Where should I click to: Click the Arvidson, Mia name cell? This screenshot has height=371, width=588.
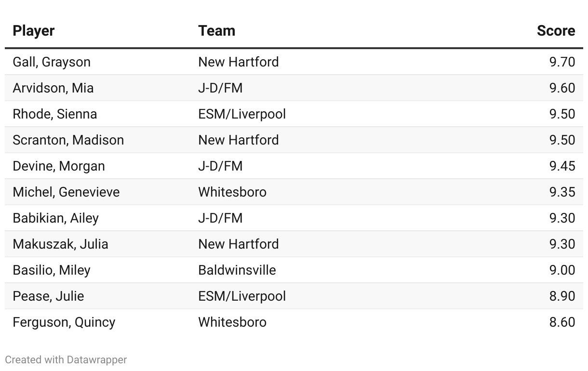pyautogui.click(x=53, y=88)
